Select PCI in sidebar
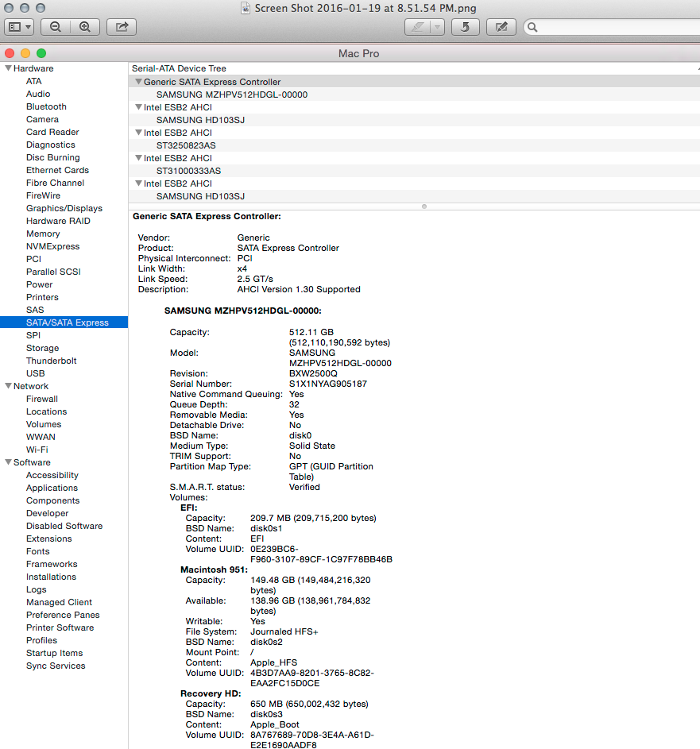 click(34, 259)
